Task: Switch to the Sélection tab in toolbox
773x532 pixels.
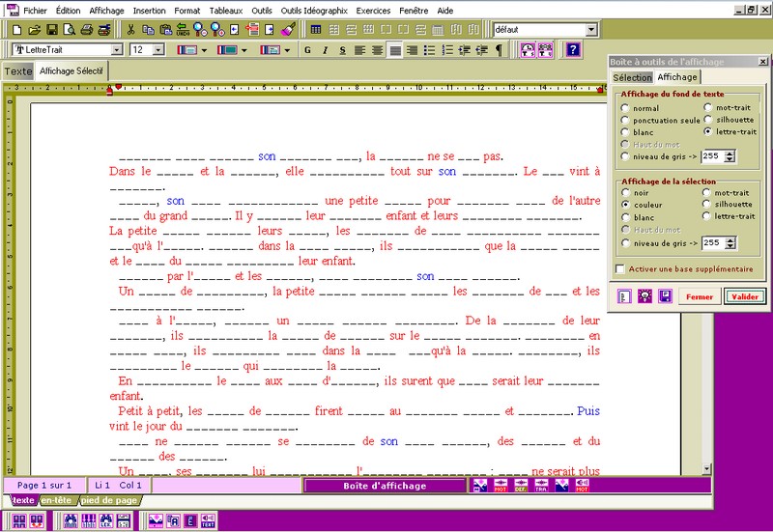Action: pos(633,77)
